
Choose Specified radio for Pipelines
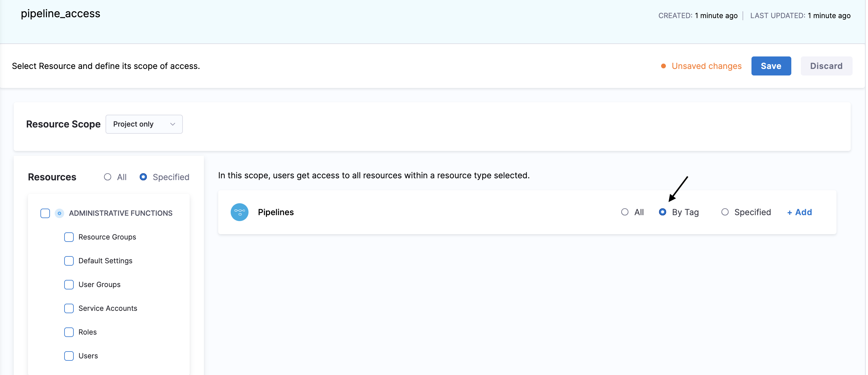point(725,212)
